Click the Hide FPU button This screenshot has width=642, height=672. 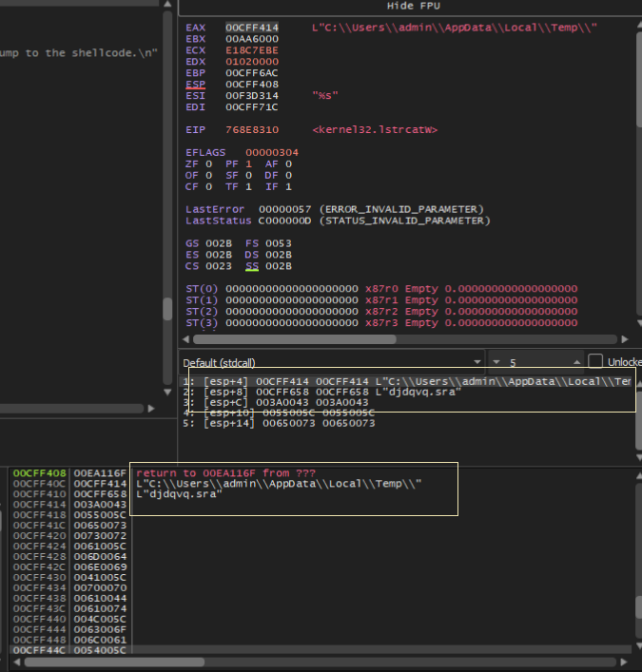click(x=413, y=6)
